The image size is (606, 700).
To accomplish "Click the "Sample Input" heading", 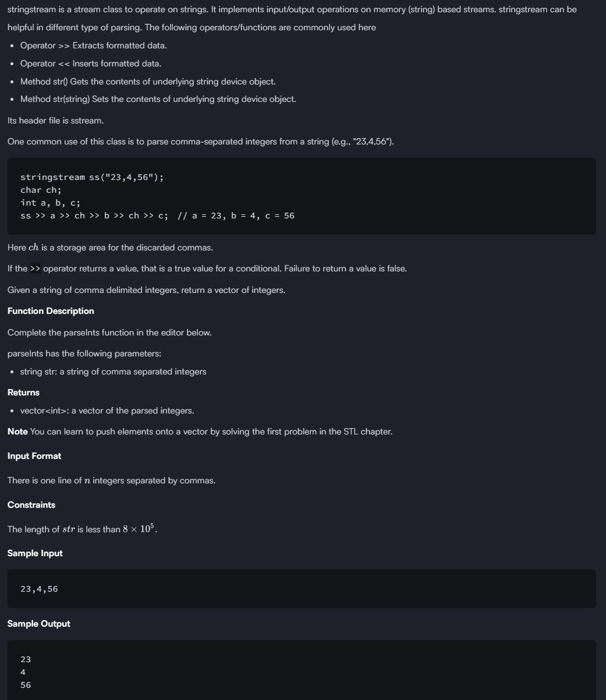I will [35, 553].
